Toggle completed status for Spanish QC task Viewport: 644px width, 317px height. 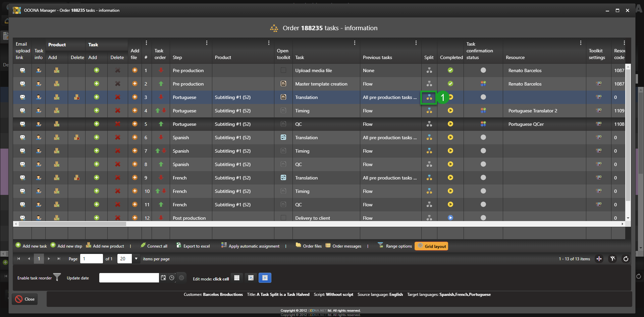[450, 164]
